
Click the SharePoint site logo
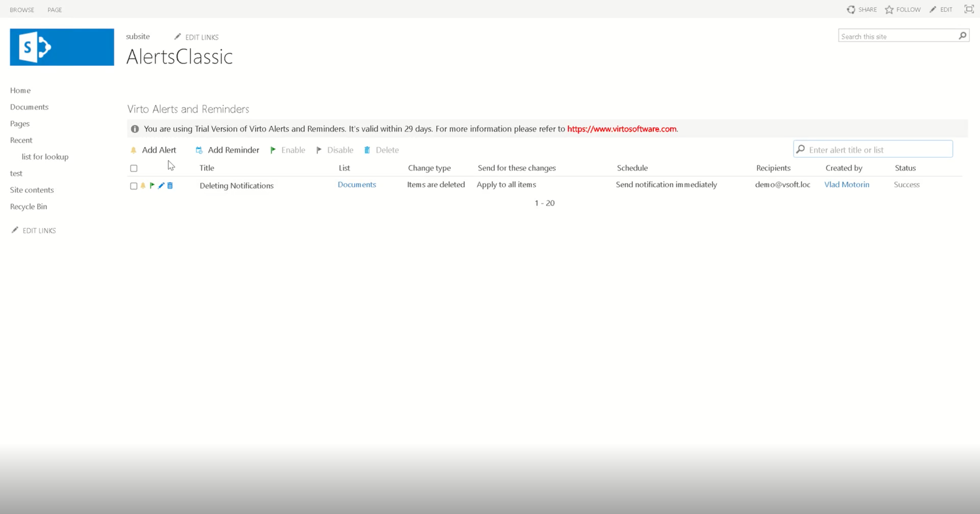point(62,47)
